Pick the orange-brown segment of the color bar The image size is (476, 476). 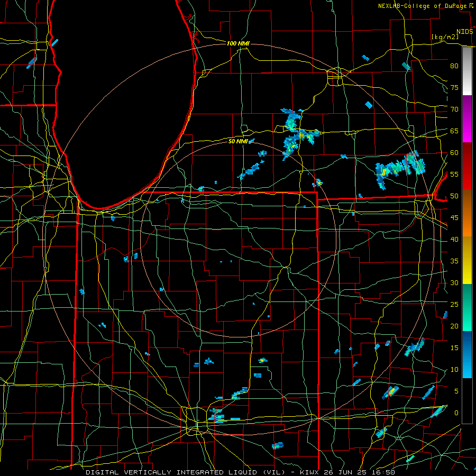pos(467,213)
